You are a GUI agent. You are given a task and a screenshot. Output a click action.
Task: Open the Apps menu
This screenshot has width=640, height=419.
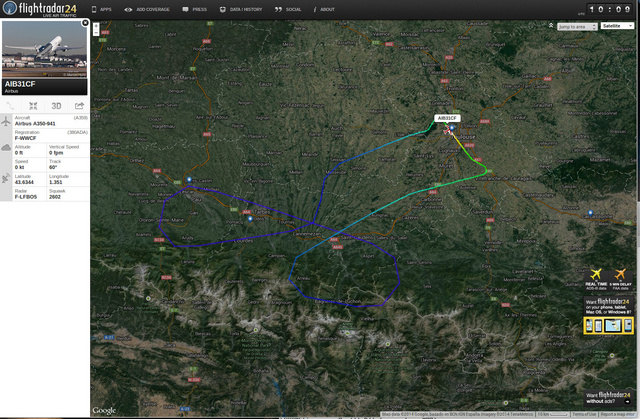[101, 9]
